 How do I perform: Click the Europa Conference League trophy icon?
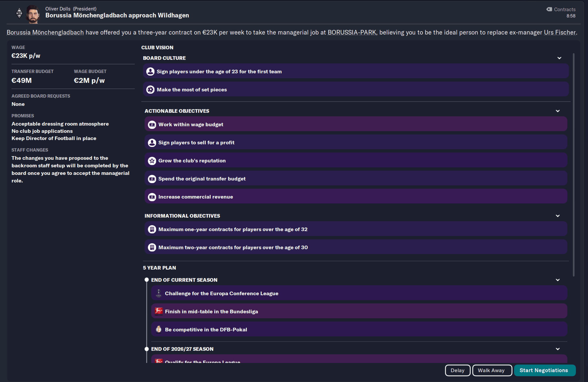[158, 293]
